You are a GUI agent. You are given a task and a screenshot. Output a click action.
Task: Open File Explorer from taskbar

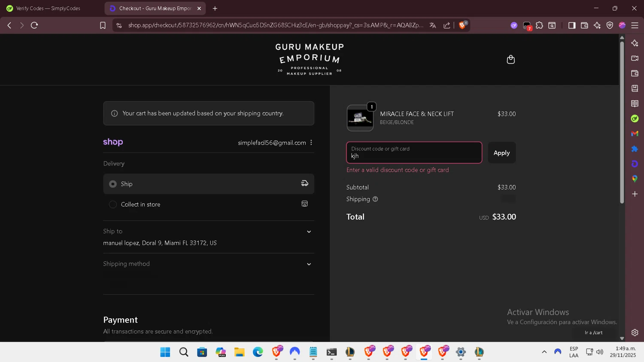tap(239, 352)
